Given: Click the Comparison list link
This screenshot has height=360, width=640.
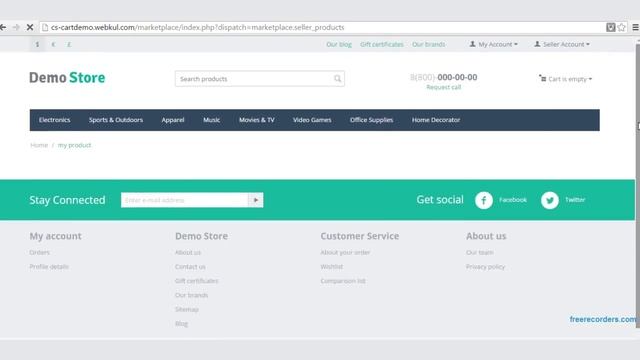Looking at the screenshot, I should [343, 281].
